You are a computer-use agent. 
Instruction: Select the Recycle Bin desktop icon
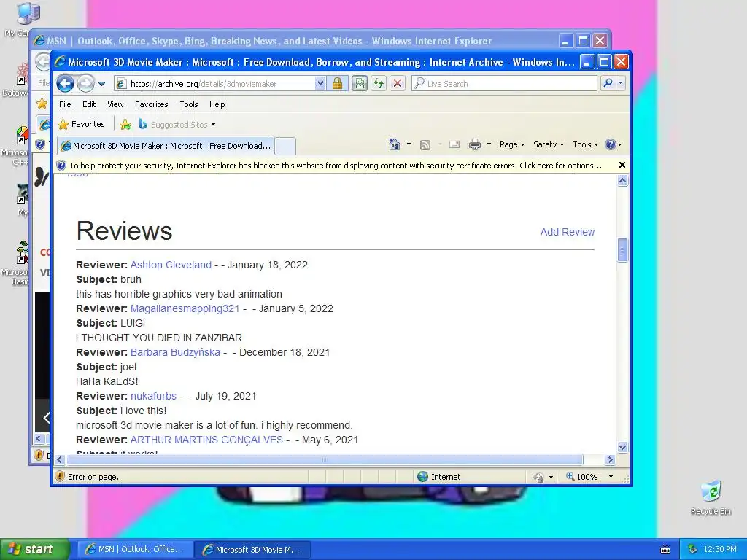(x=711, y=497)
